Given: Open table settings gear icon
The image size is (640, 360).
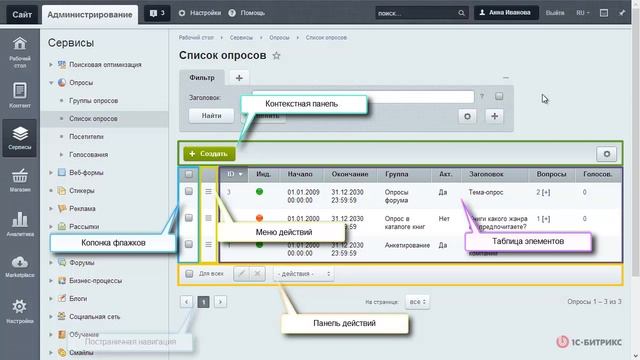Looking at the screenshot, I should click(x=607, y=154).
